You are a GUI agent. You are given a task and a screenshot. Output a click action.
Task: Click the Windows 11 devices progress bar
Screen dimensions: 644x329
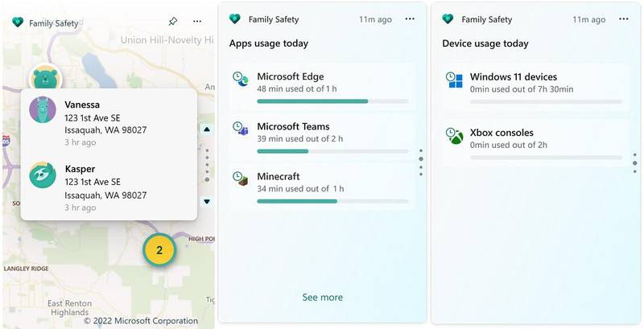pos(547,101)
